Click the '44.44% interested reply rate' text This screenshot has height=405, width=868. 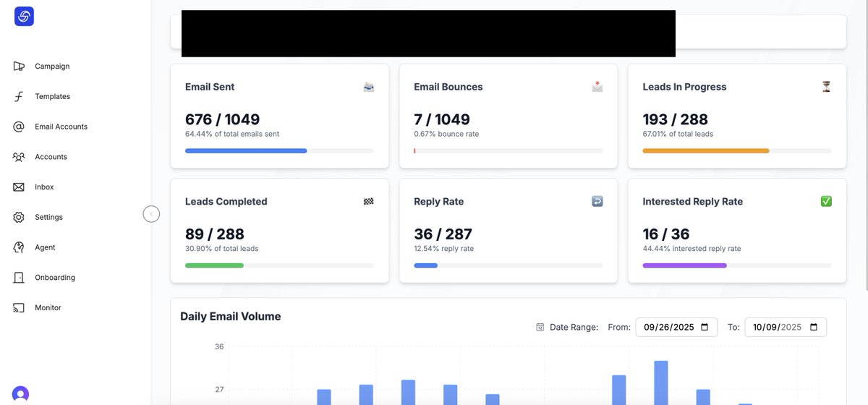692,249
